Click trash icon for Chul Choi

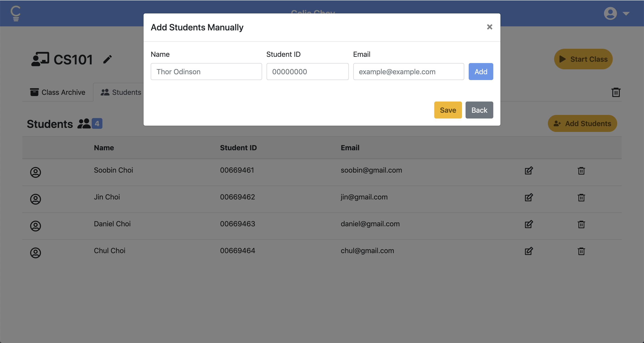point(581,251)
